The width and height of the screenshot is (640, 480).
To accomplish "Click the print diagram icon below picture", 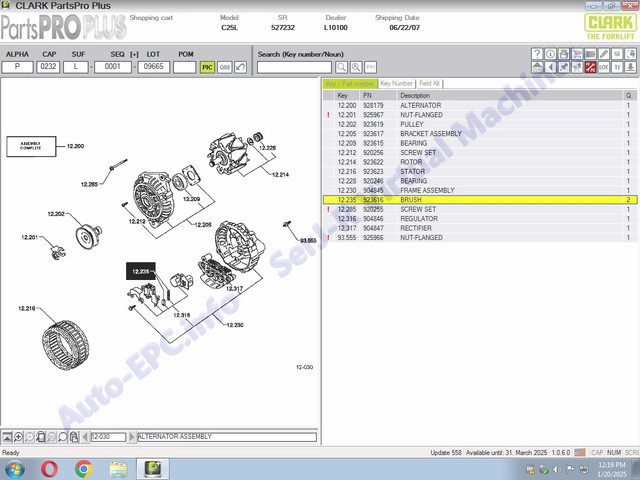I will coord(74,437).
